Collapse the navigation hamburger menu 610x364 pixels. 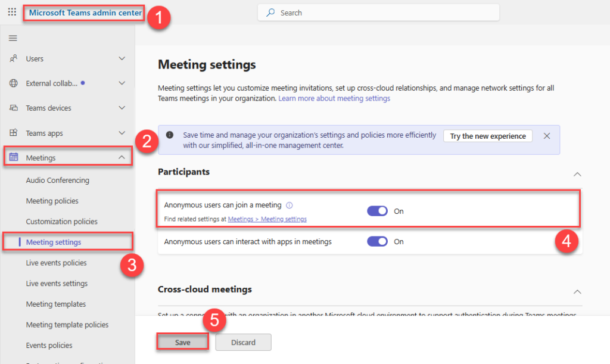click(x=13, y=38)
